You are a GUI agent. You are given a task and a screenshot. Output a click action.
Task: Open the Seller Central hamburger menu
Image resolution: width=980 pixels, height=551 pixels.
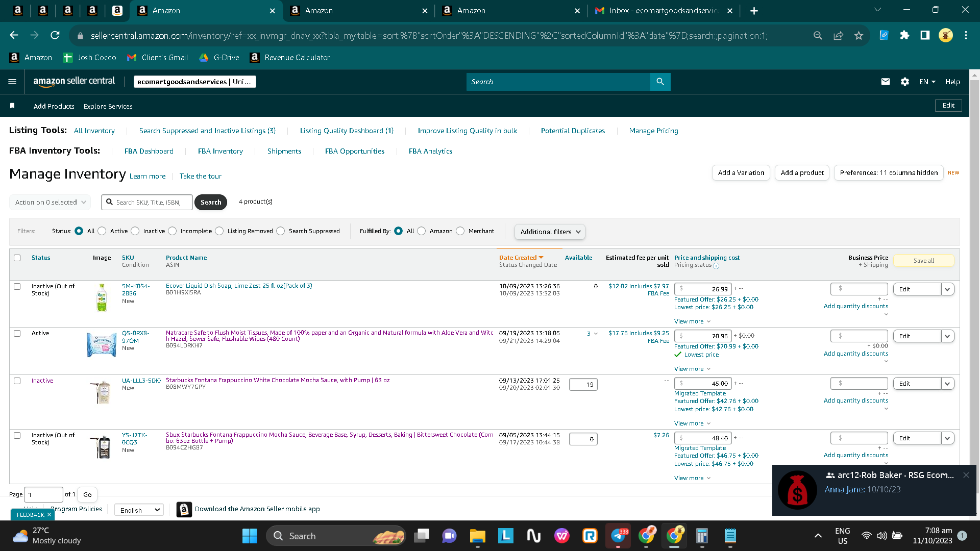click(12, 82)
